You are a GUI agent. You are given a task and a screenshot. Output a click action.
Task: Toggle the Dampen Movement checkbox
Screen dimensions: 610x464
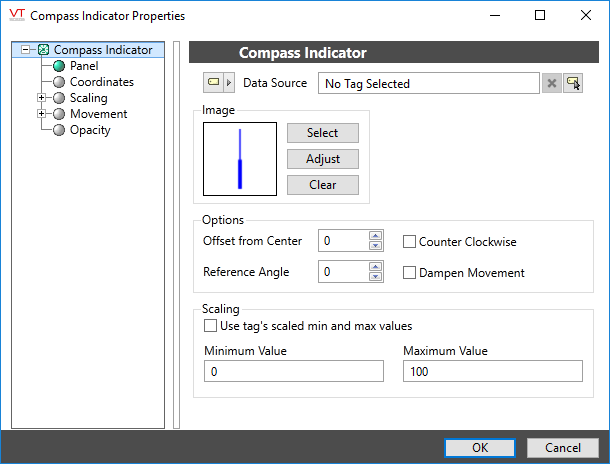[409, 273]
